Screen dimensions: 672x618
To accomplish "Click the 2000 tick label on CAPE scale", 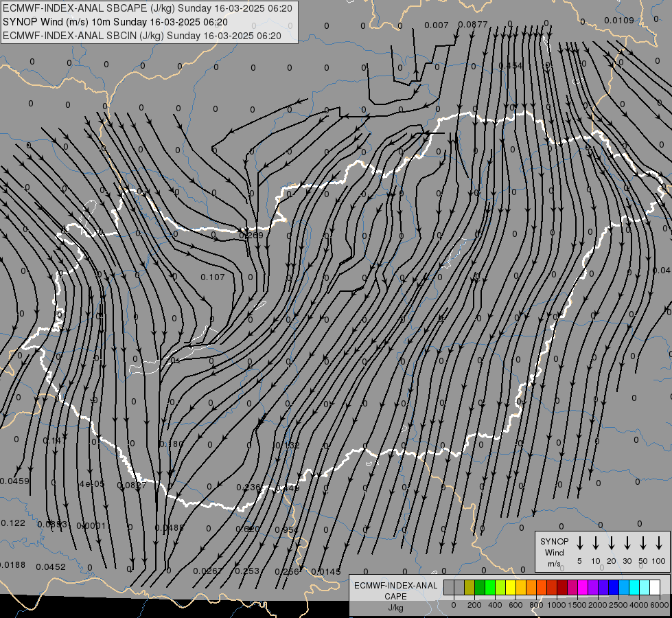I will click(x=598, y=605).
